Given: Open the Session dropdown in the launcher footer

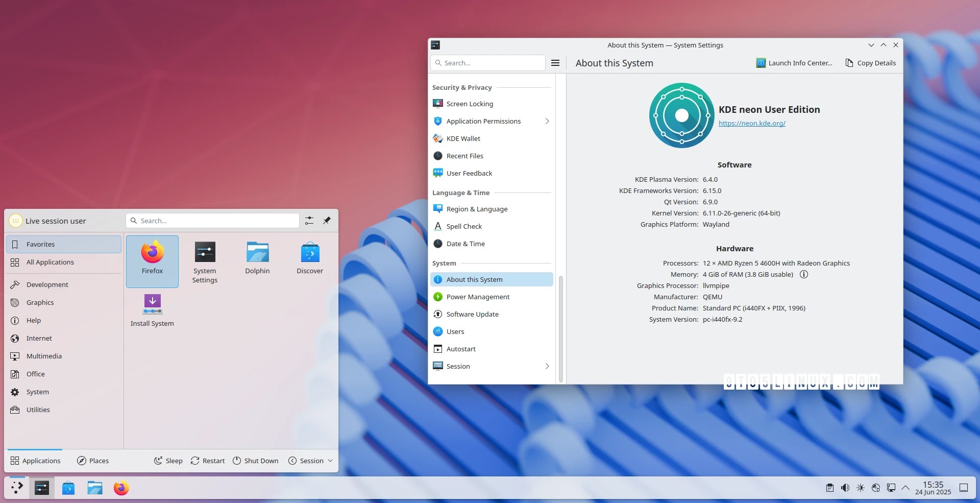Looking at the screenshot, I should click(x=310, y=461).
